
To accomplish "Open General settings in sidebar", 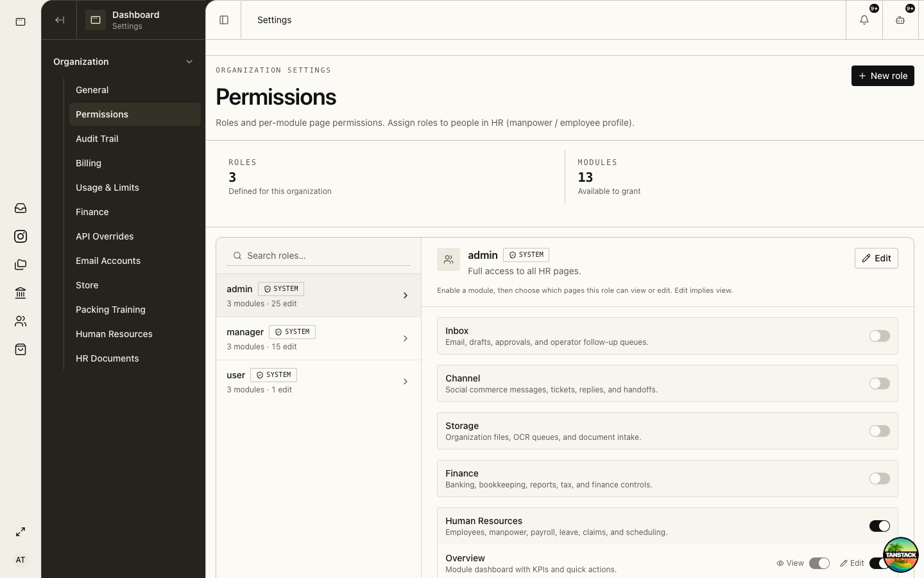I will pos(135,90).
